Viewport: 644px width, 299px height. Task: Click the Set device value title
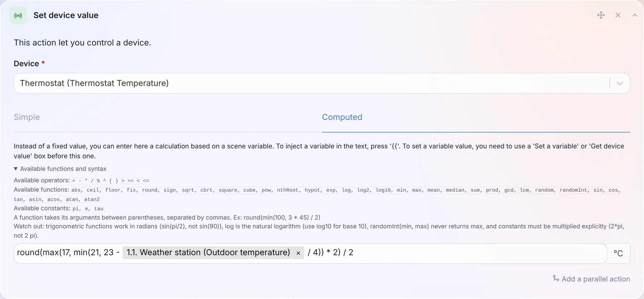(x=66, y=15)
